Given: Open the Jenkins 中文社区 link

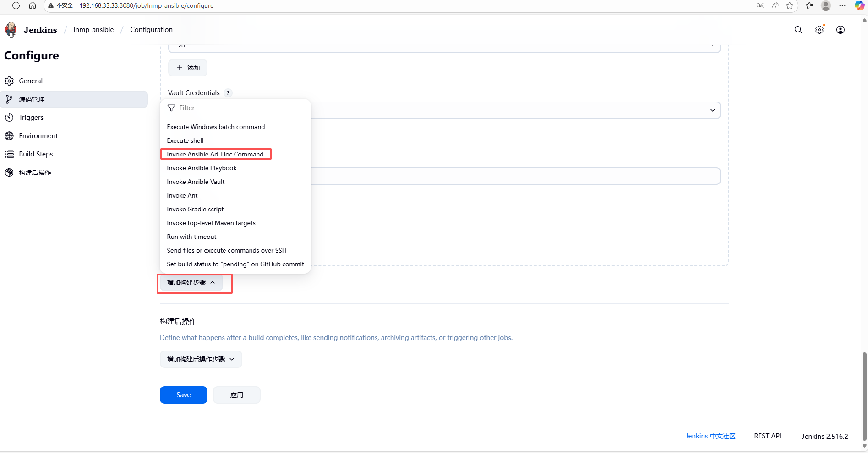Looking at the screenshot, I should click(710, 436).
